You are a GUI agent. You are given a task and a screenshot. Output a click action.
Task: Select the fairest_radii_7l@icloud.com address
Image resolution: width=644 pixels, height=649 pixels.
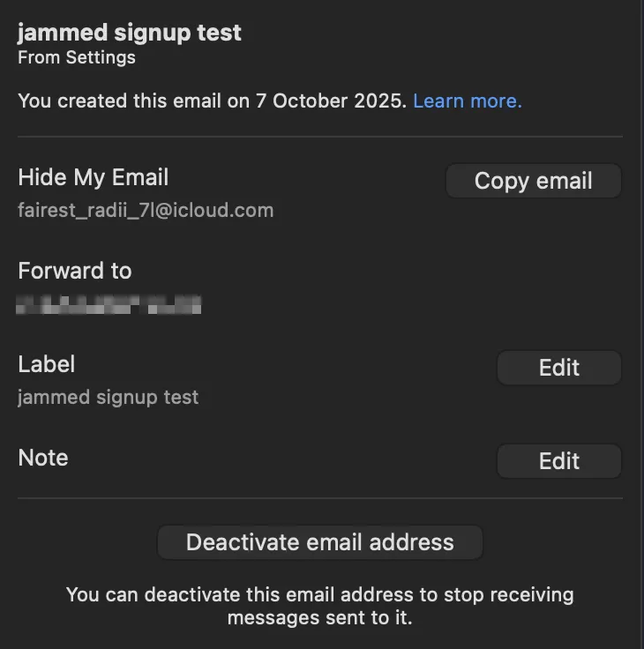(x=146, y=211)
